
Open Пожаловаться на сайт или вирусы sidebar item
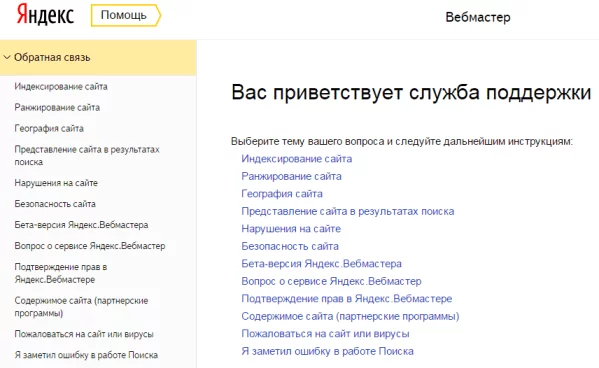pos(84,334)
